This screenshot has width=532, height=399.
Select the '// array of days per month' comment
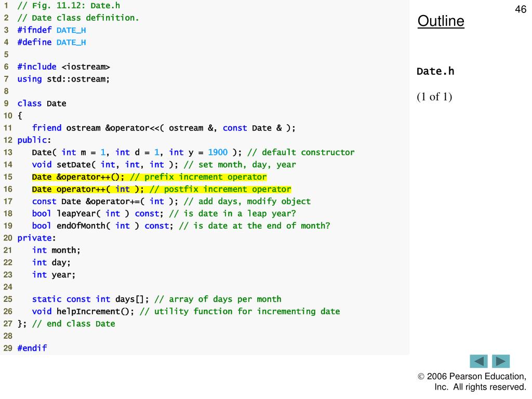tap(218, 299)
